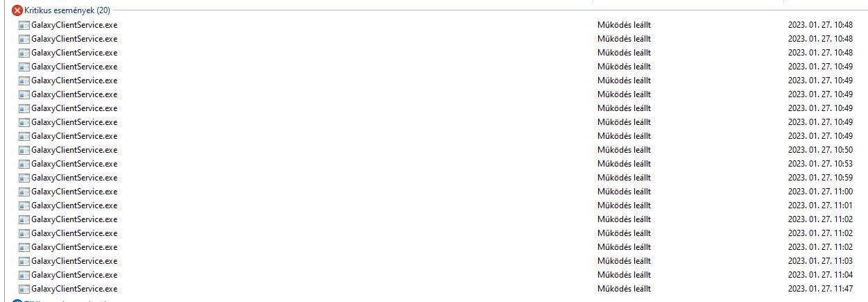Click the program icon on the 10:59 entry
868x302 pixels.
(24, 178)
